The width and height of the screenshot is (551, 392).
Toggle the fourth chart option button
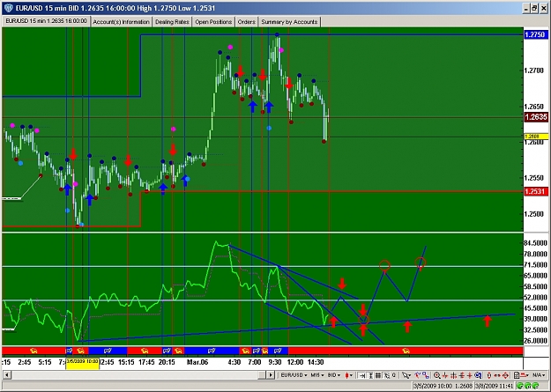pos(386,375)
